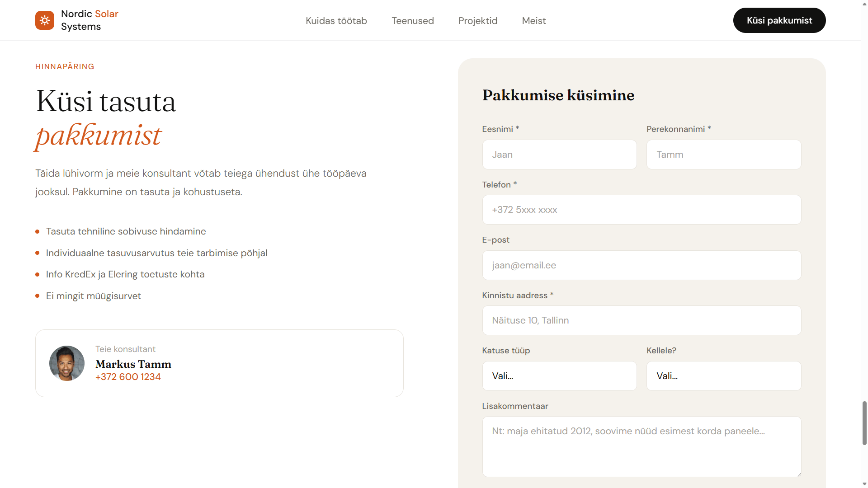Viewport: 868px width, 488px height.
Task: Click into the Perekonnanimi field
Action: click(723, 155)
